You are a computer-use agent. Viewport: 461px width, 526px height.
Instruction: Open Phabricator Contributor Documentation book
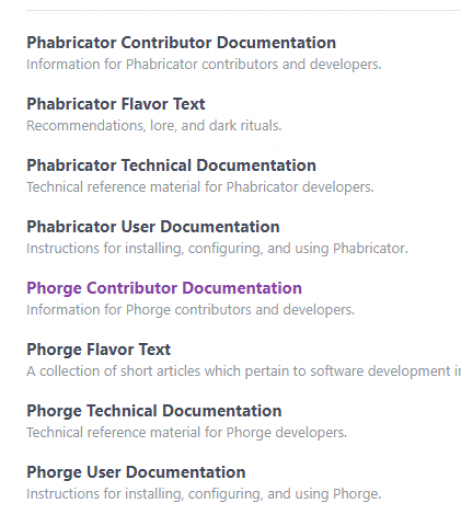[x=181, y=43]
